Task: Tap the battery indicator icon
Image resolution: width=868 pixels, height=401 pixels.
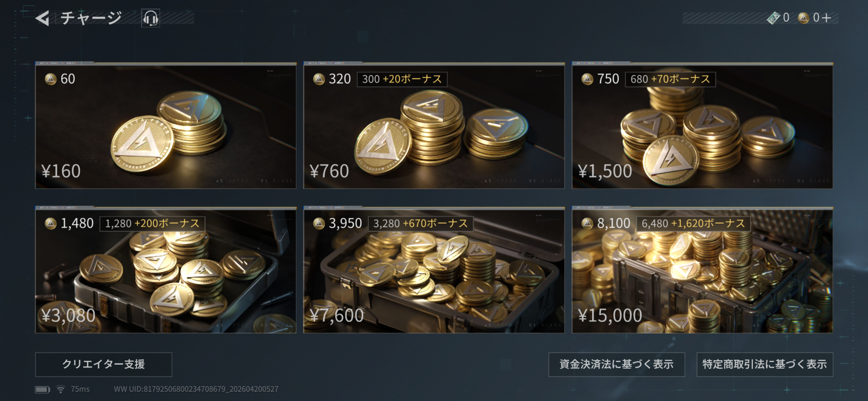Action: (x=43, y=389)
